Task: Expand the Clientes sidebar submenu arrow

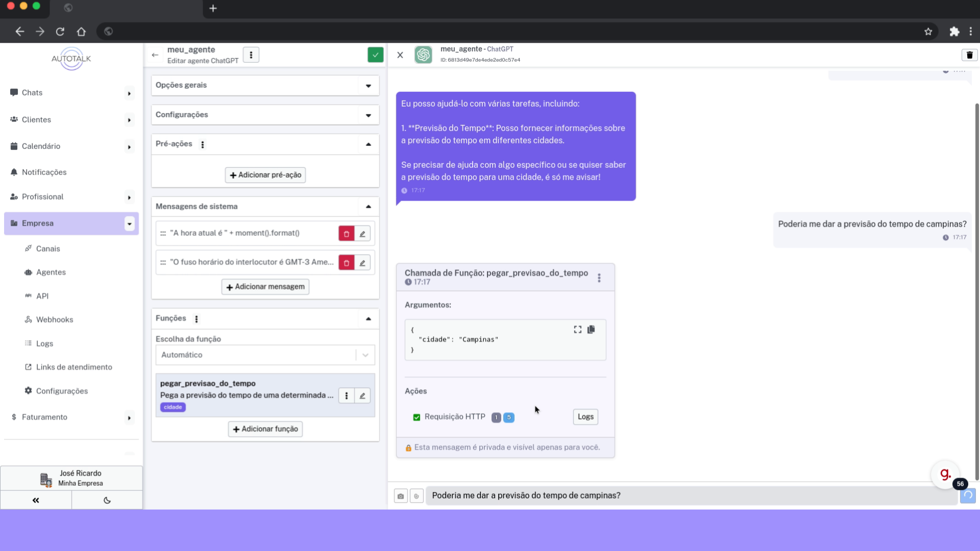Action: pos(130,120)
